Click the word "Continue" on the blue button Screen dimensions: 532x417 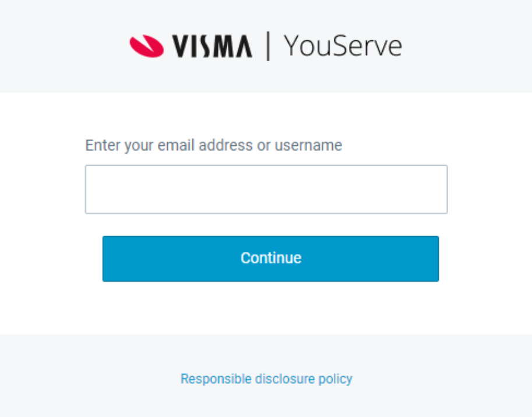click(271, 258)
